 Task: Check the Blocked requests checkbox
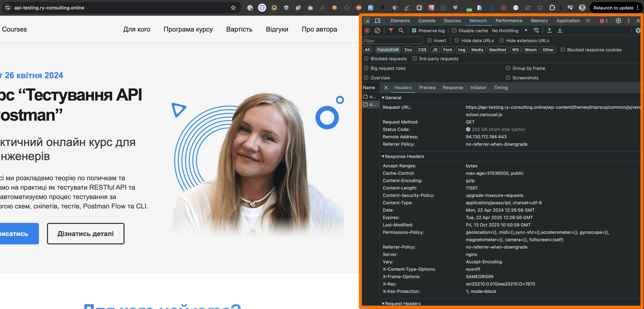(366, 59)
